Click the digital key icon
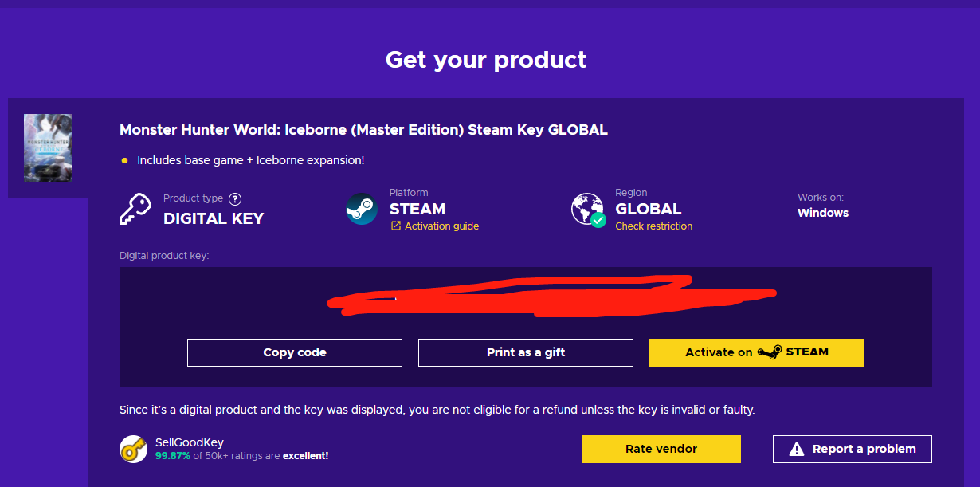This screenshot has height=487, width=980. tap(135, 209)
